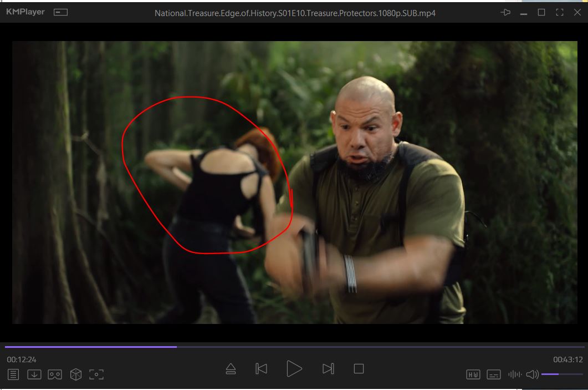Toggle HW hardware acceleration

(473, 374)
